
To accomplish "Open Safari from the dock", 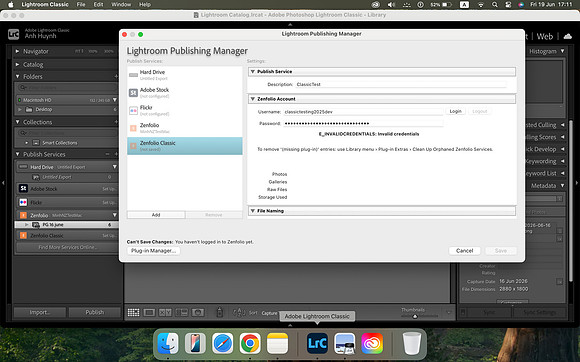I will coord(223,343).
